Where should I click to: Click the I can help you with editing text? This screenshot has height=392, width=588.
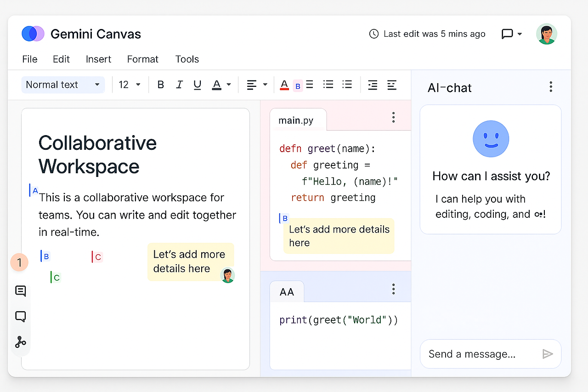pos(491,207)
